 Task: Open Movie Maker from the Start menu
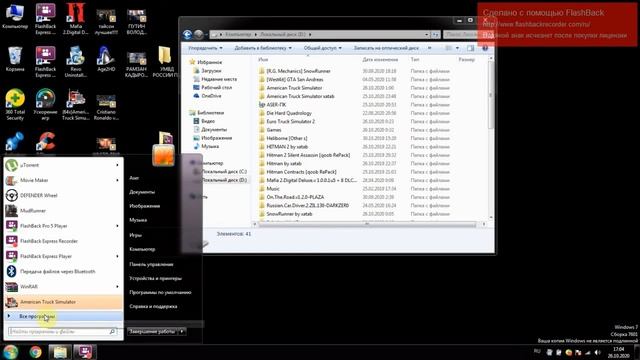tap(63, 180)
